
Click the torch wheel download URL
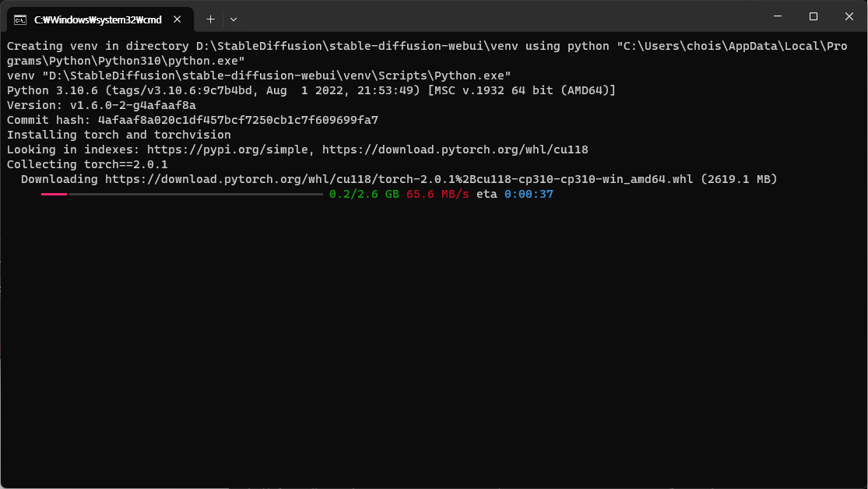coord(399,179)
